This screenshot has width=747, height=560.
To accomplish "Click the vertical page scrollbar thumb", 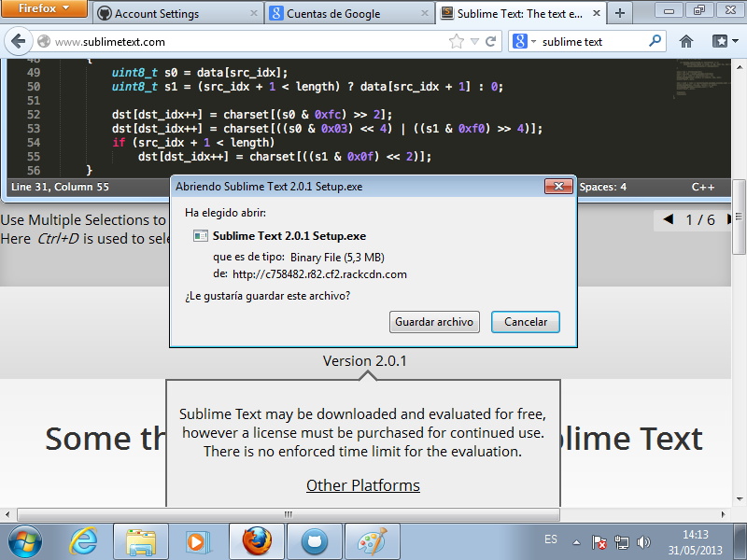I will pyautogui.click(x=739, y=217).
